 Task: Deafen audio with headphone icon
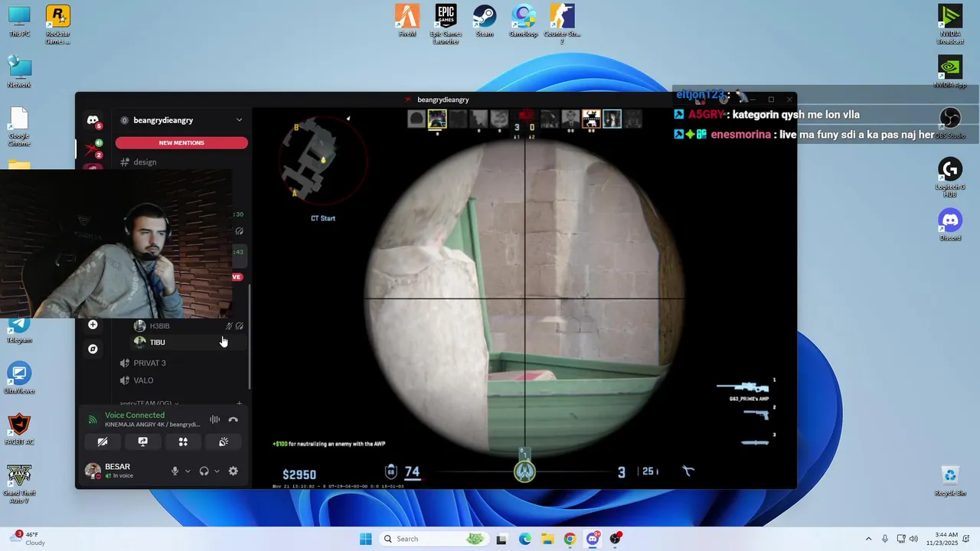[204, 471]
